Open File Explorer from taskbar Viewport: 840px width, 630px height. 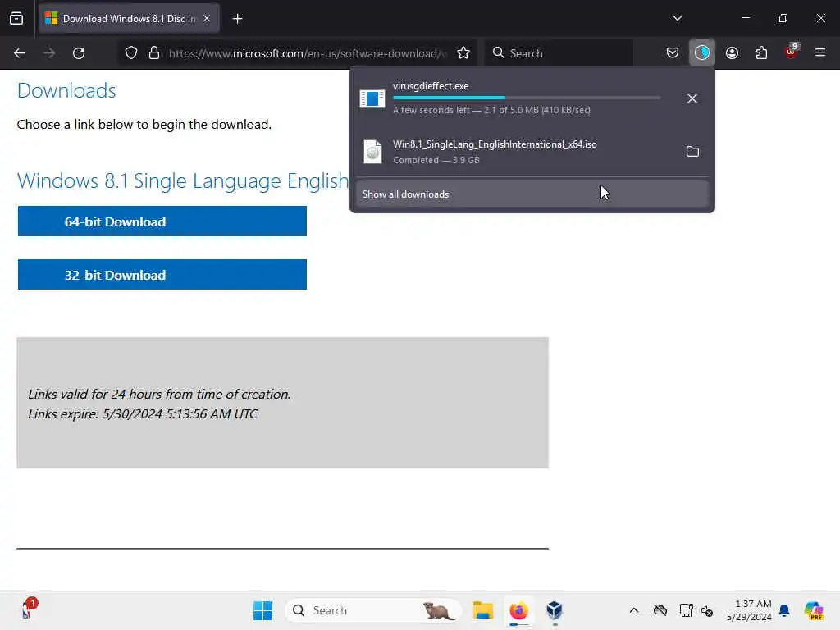[x=482, y=610]
